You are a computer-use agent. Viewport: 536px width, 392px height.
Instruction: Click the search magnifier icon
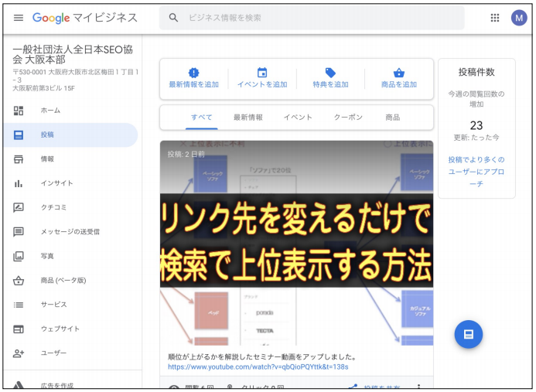pyautogui.click(x=174, y=18)
